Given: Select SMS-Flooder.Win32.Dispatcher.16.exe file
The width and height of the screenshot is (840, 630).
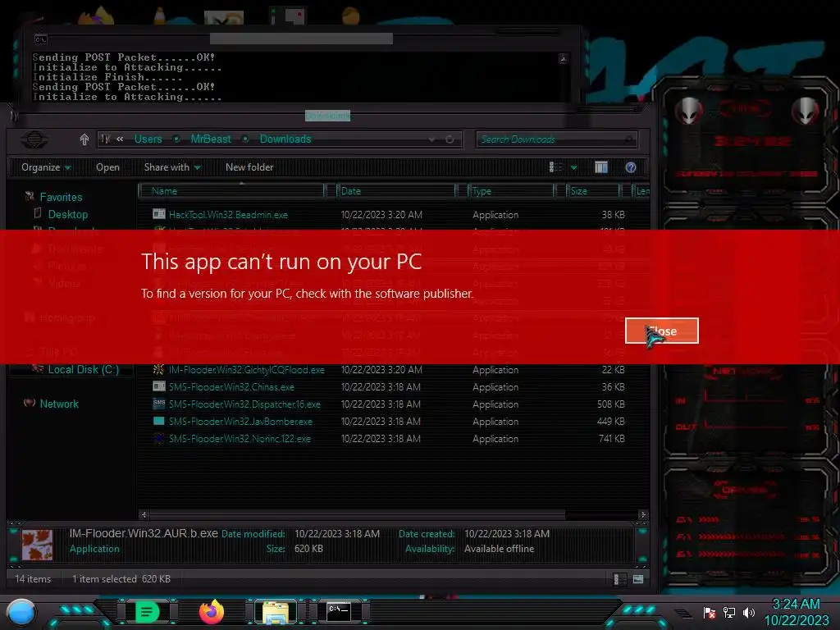Looking at the screenshot, I should coord(244,404).
